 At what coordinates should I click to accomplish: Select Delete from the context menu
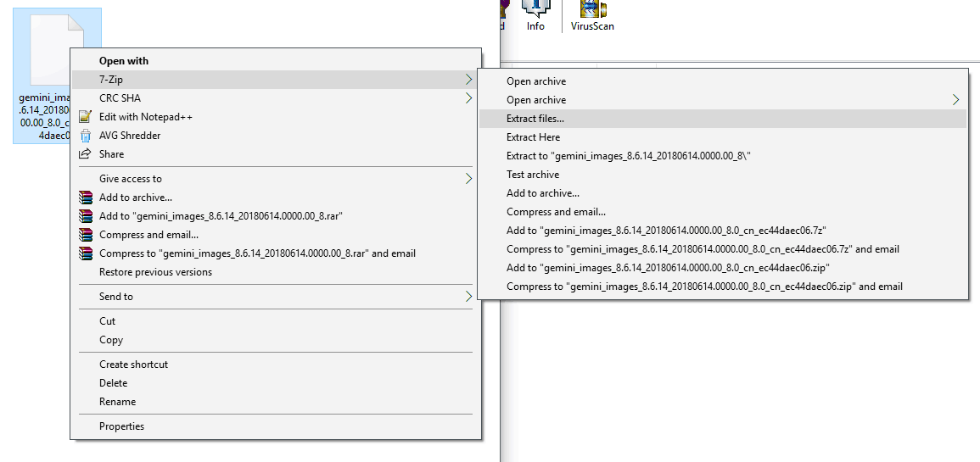point(276,382)
